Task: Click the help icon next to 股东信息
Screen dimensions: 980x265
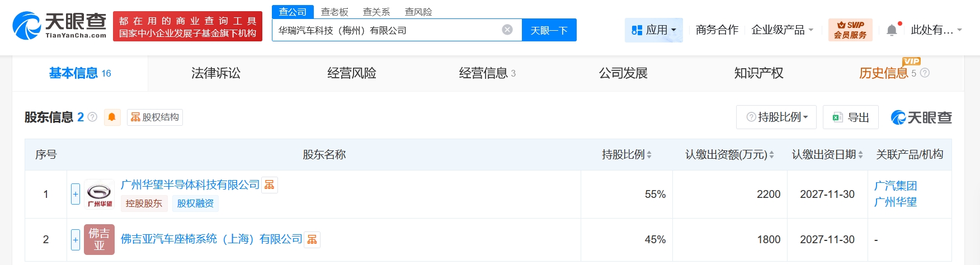Action: (x=93, y=117)
